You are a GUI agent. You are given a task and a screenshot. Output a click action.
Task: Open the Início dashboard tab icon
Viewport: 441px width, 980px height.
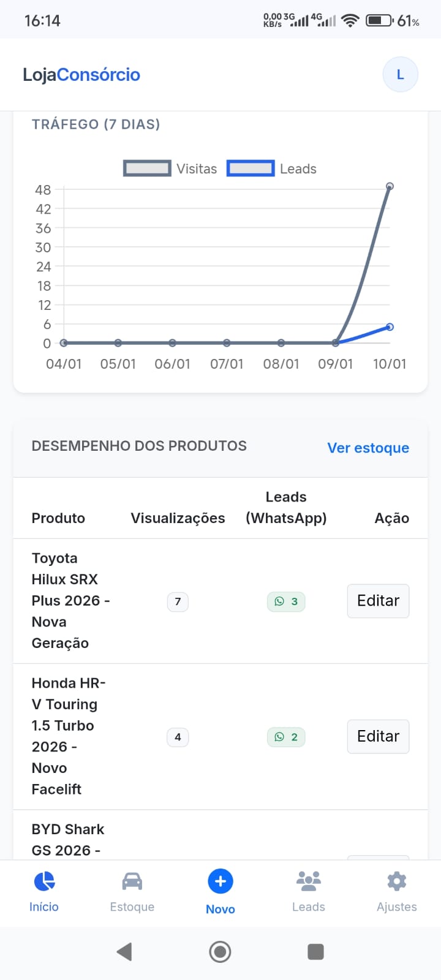(44, 881)
